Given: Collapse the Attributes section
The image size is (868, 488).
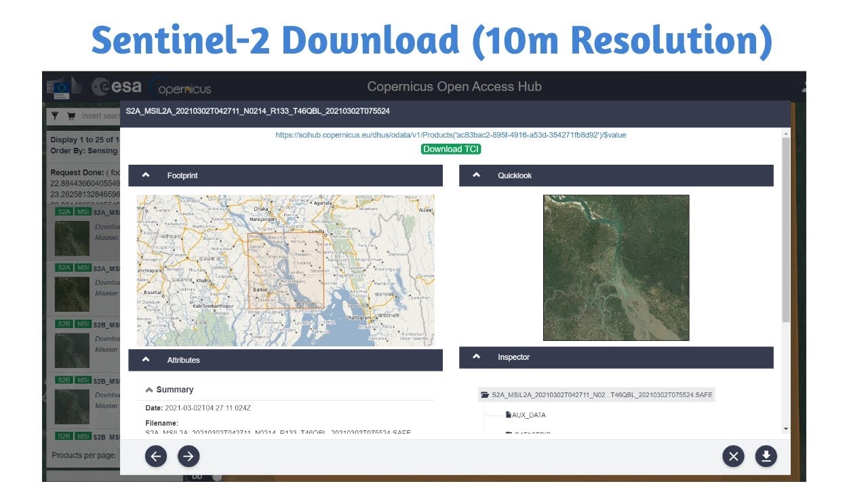Looking at the screenshot, I should [x=146, y=360].
